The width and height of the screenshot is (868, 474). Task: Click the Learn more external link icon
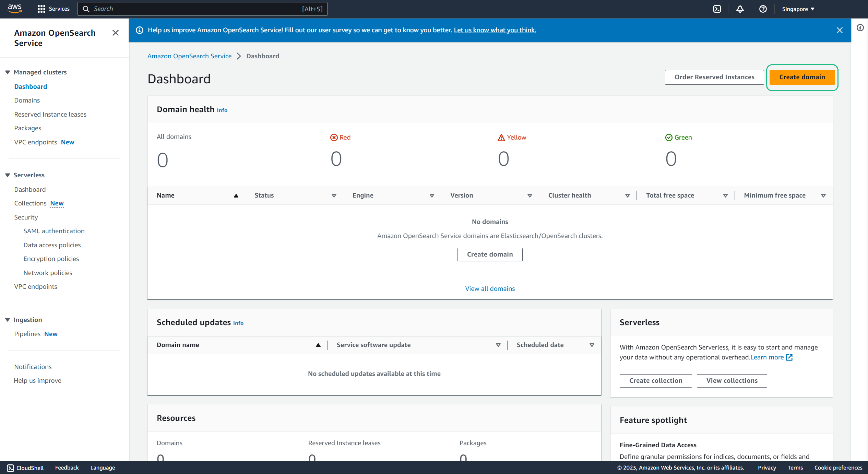pos(789,357)
